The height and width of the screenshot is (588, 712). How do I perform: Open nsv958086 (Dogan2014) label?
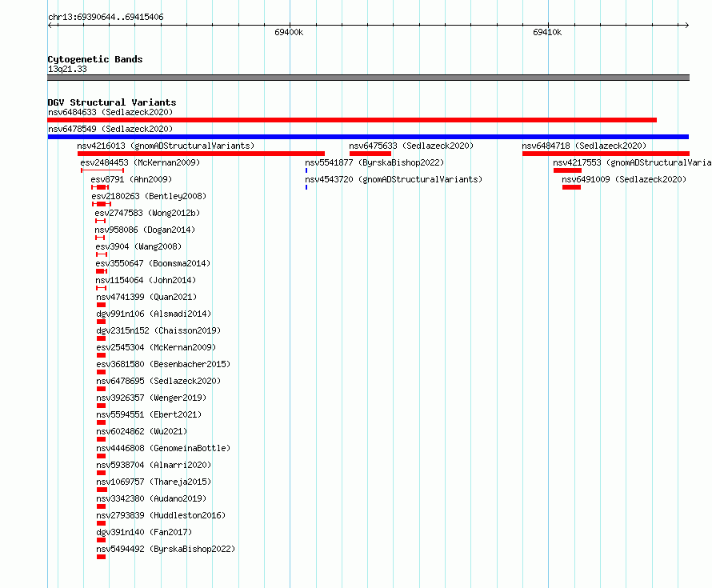(145, 230)
